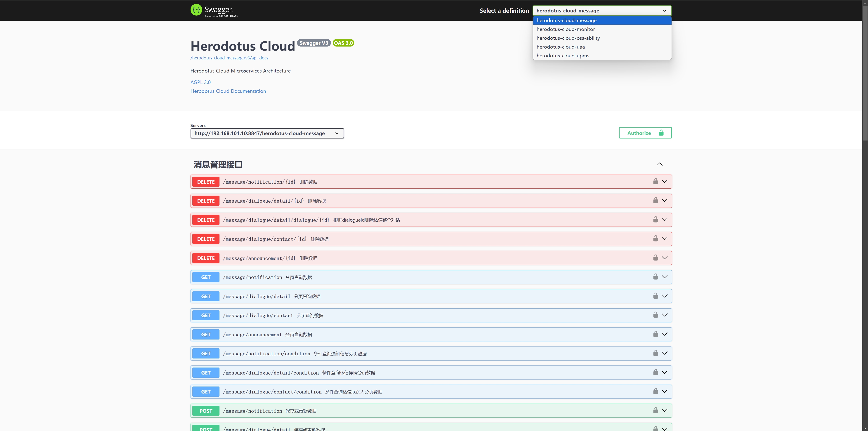Click the Swagger logo icon
Screen dimensions: 868x431
(x=196, y=10)
